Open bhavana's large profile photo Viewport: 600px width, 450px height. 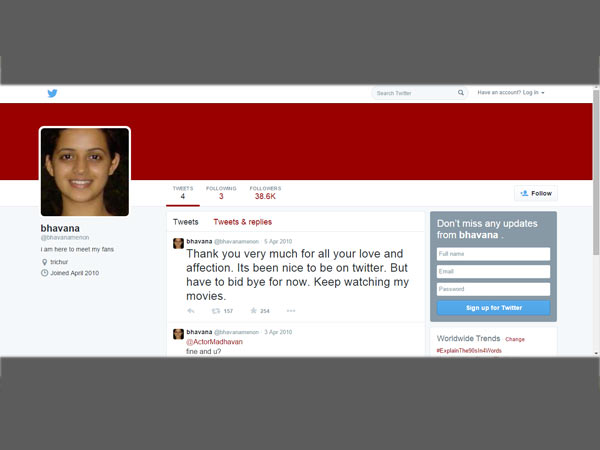pyautogui.click(x=85, y=172)
